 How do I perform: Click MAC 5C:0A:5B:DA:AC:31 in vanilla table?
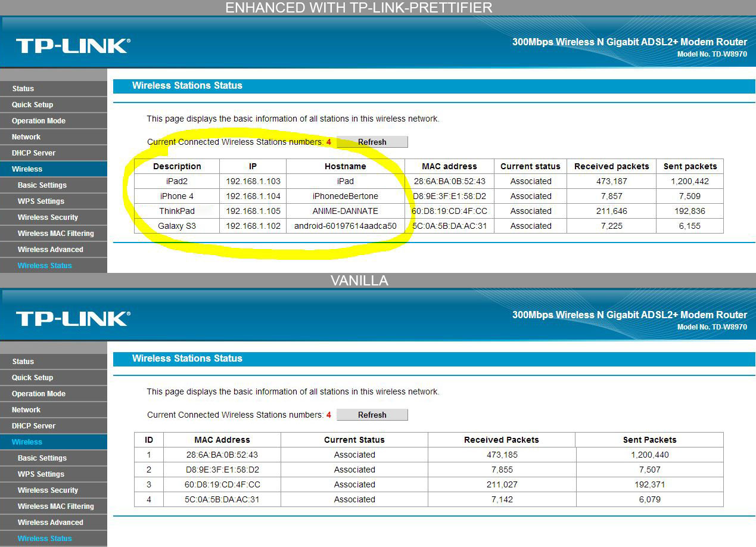[222, 499]
